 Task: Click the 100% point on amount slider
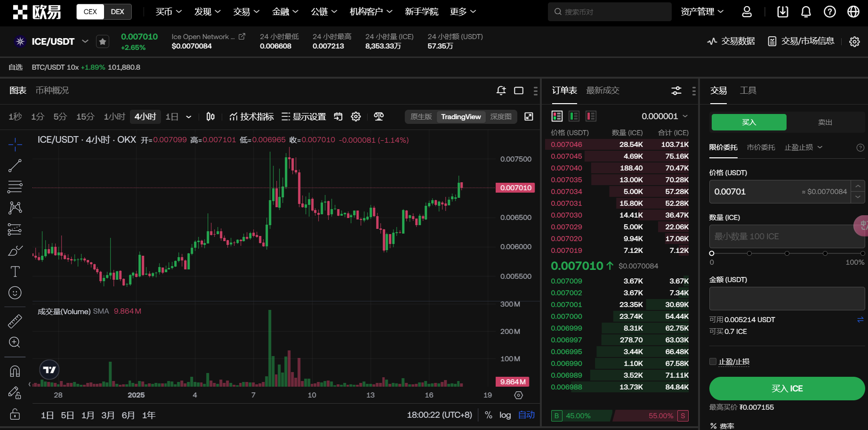coord(862,253)
